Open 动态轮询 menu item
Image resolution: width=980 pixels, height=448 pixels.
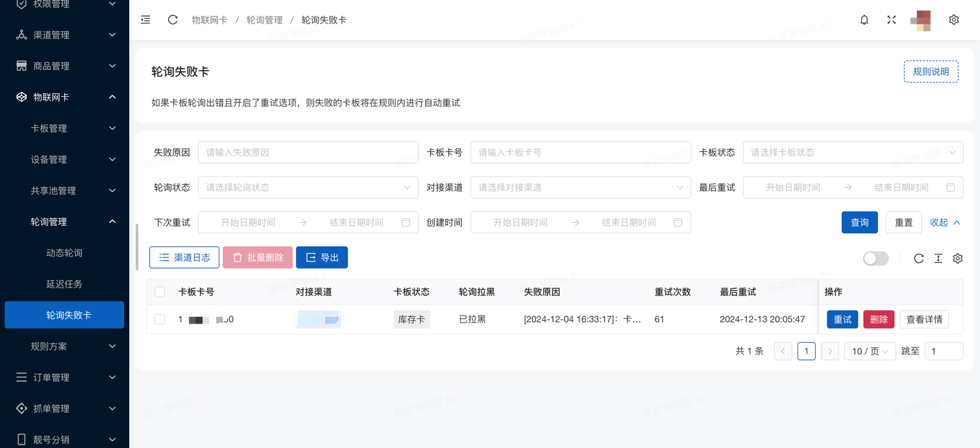click(x=64, y=253)
